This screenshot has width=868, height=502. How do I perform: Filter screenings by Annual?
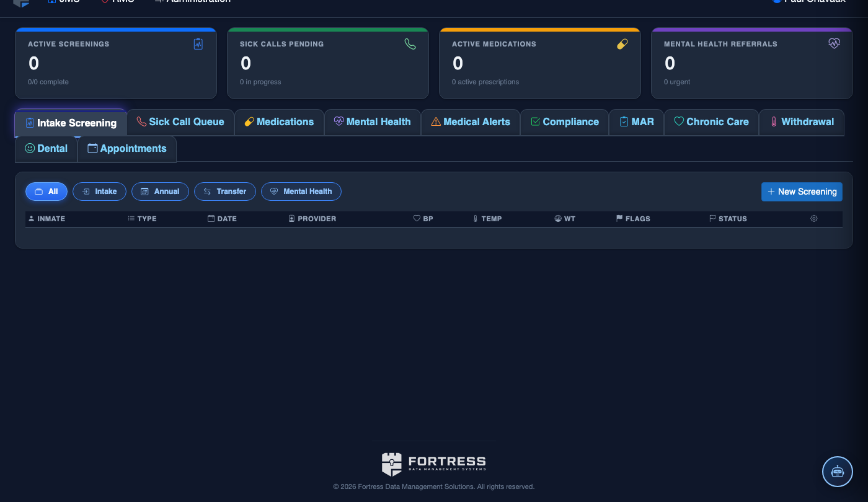point(160,192)
